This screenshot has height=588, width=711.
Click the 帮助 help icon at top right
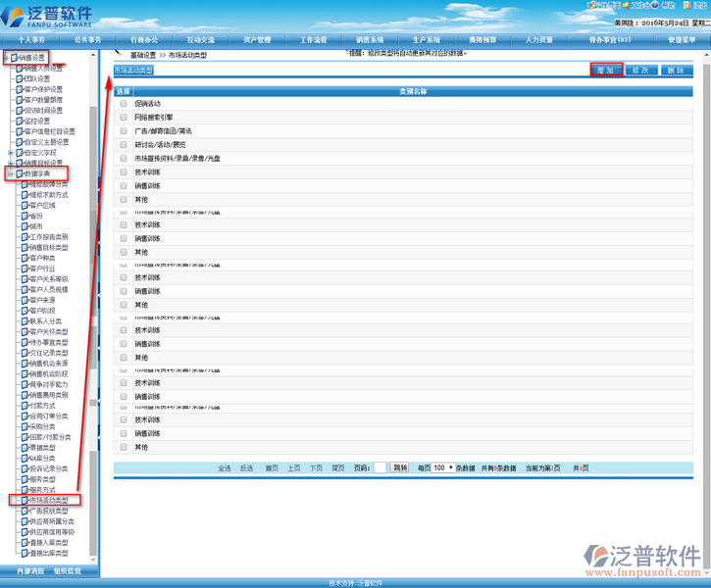(664, 6)
